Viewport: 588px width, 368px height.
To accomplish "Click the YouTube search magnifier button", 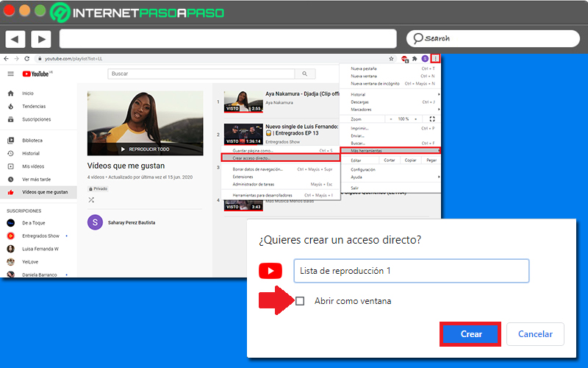I will point(305,74).
